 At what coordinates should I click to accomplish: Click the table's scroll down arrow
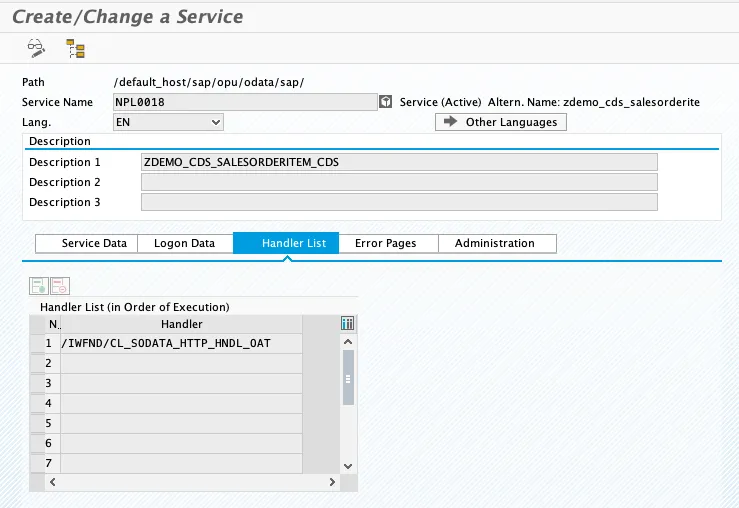pyautogui.click(x=348, y=465)
